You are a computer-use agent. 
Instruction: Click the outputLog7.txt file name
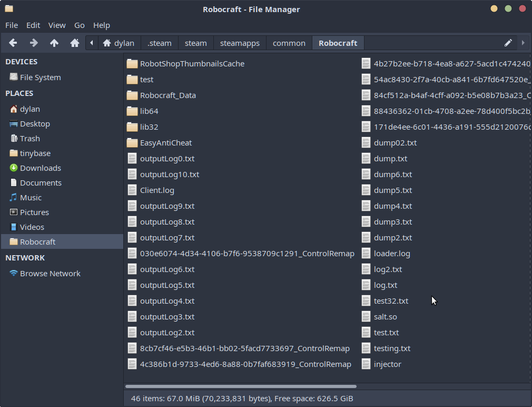[168, 238]
